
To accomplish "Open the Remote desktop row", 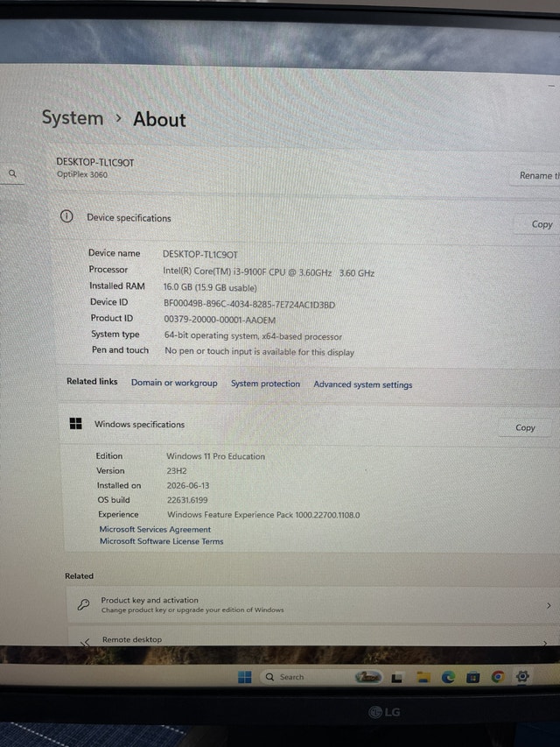I will click(314, 638).
